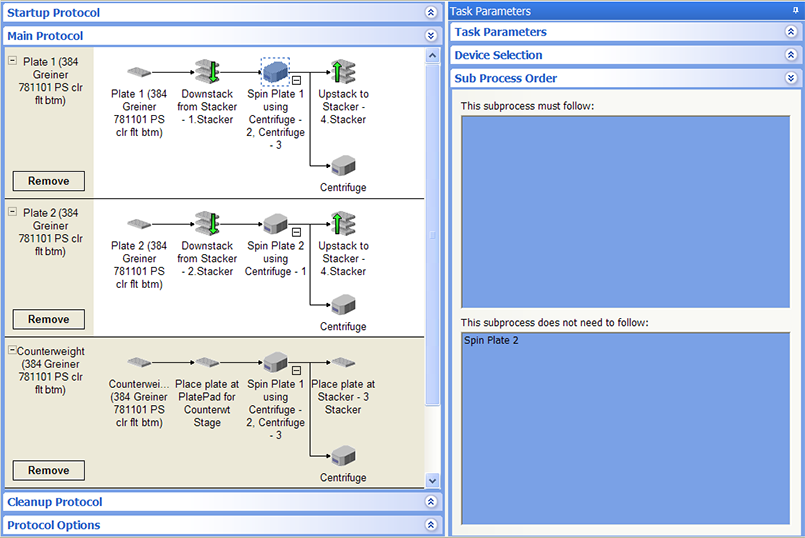Open the Protocol Options section

pyautogui.click(x=431, y=525)
